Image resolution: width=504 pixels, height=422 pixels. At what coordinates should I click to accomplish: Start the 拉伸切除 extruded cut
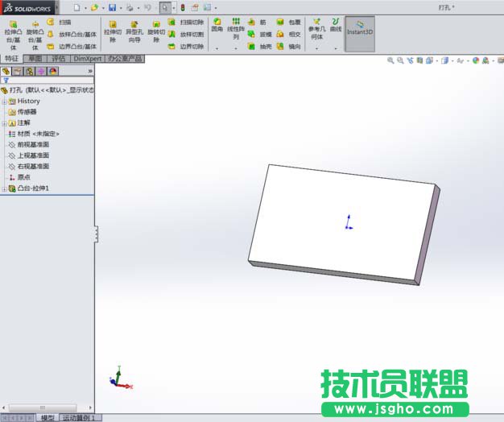pos(113,31)
